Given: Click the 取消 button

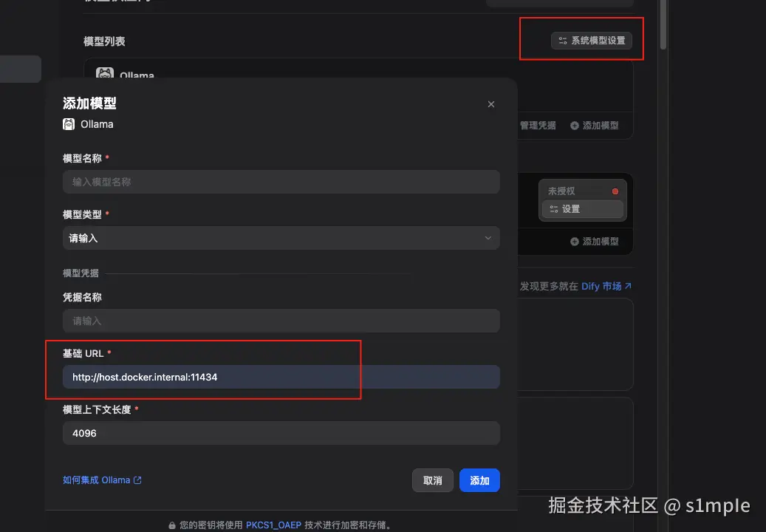Looking at the screenshot, I should (432, 480).
